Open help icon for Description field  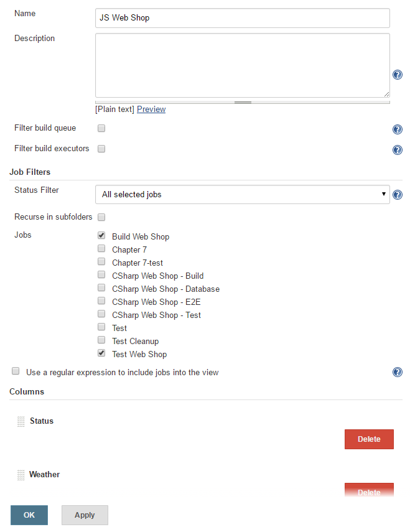point(397,75)
